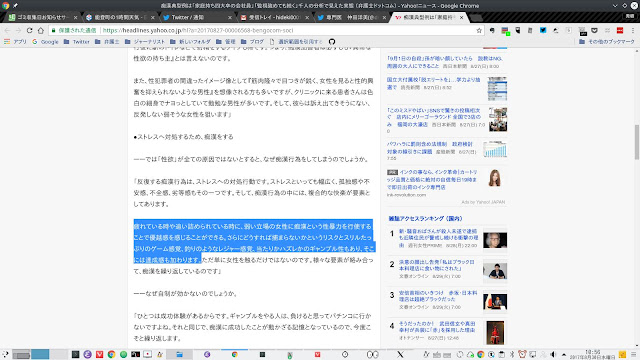Open the 選択範囲を引用 bookmarklet
Screen dimensions: 640x360
point(296,42)
